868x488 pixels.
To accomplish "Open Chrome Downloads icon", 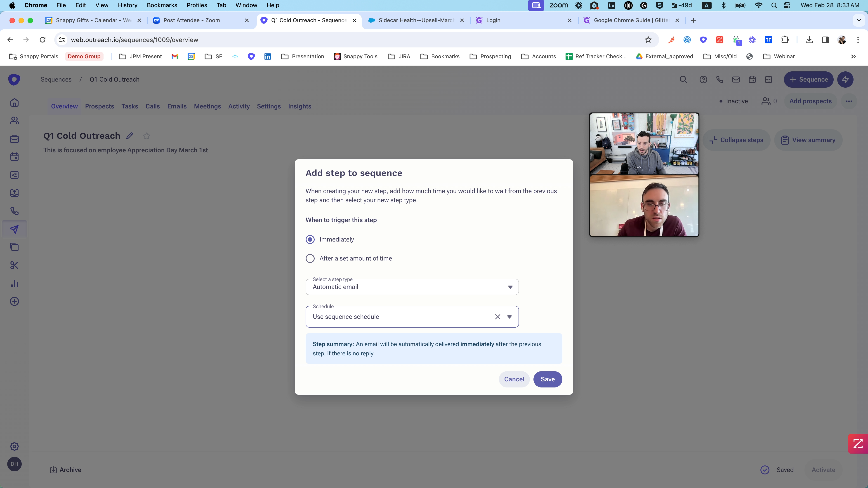I will (x=809, y=40).
